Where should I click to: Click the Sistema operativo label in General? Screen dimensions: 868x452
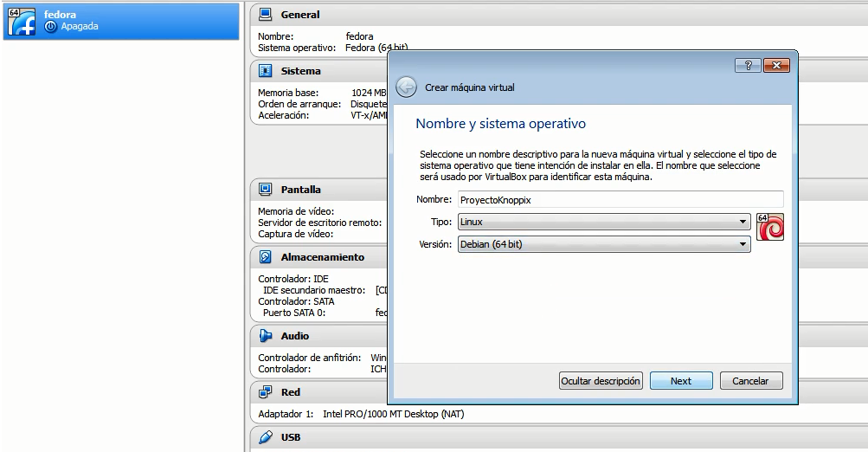[297, 48]
